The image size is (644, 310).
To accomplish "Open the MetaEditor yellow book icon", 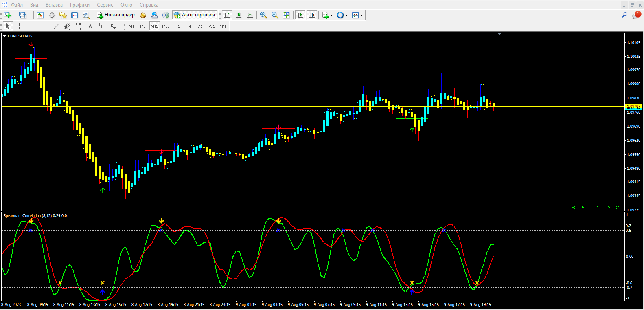I will tap(143, 15).
